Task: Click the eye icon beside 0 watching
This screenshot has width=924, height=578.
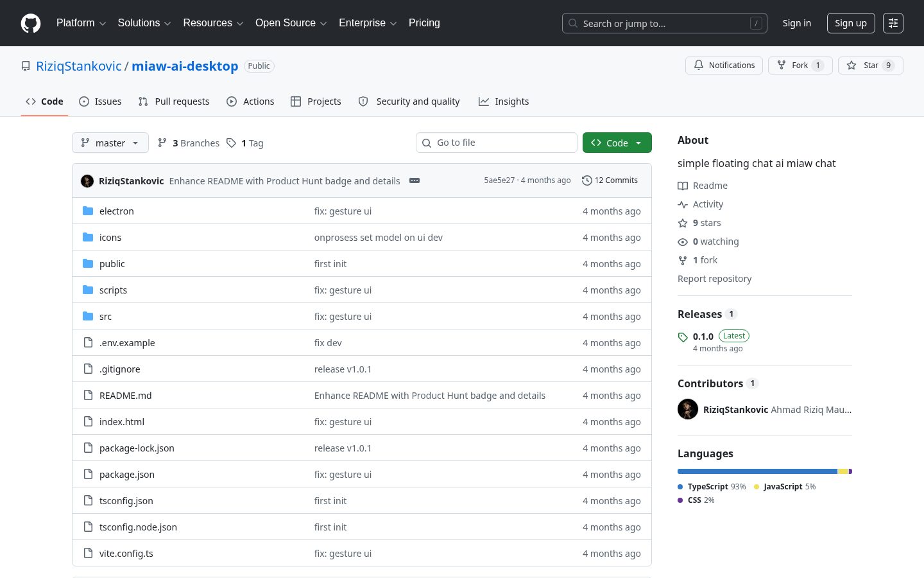Action: point(683,241)
